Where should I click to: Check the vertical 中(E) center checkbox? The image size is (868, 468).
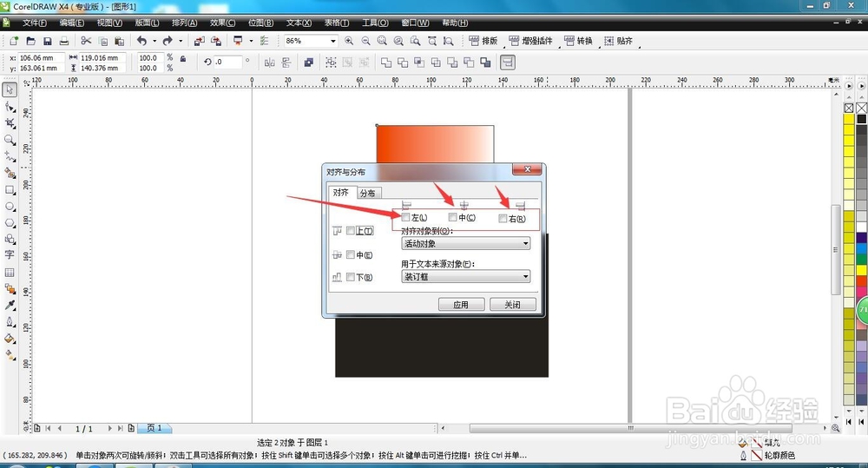[351, 254]
